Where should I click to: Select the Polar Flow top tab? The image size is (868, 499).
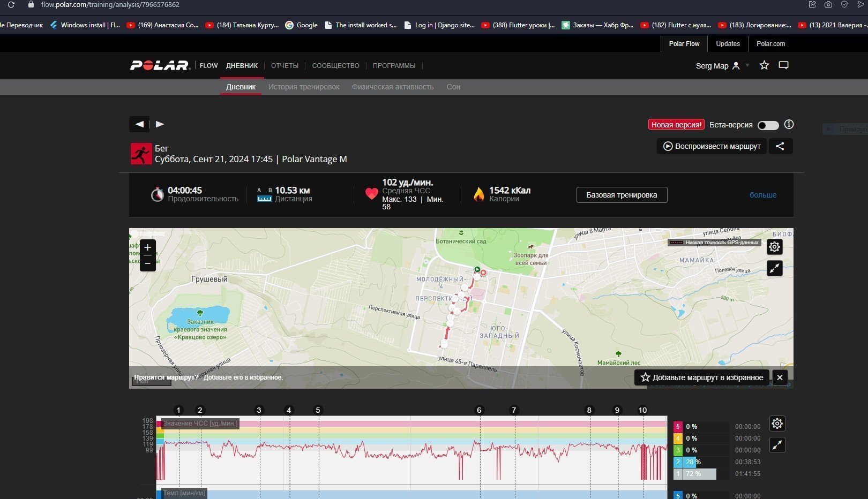pos(684,44)
